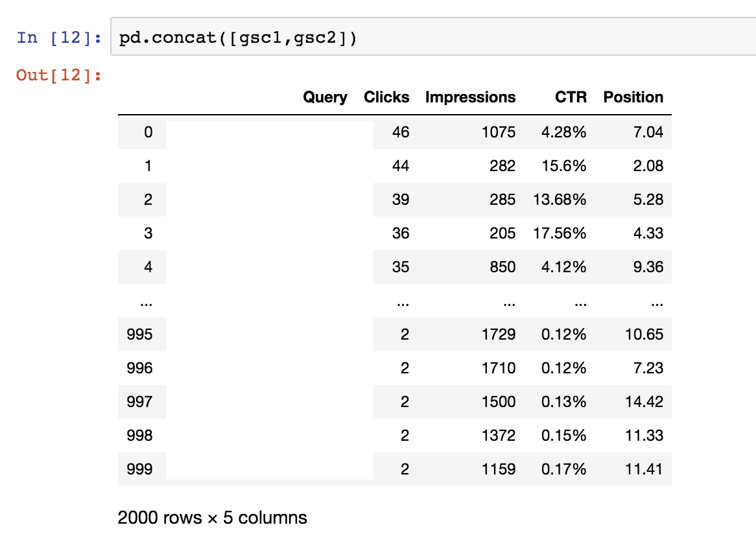
Task: Click the pd.concat code input cell
Action: [433, 37]
